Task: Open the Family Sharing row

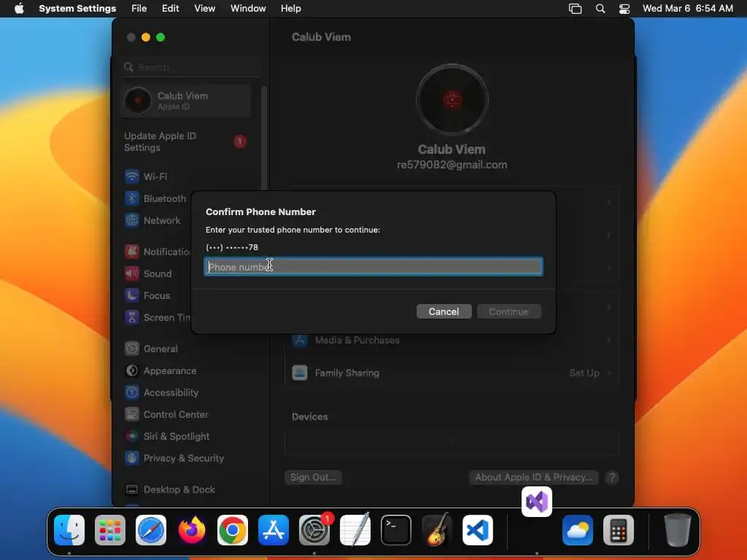Action: click(x=452, y=373)
